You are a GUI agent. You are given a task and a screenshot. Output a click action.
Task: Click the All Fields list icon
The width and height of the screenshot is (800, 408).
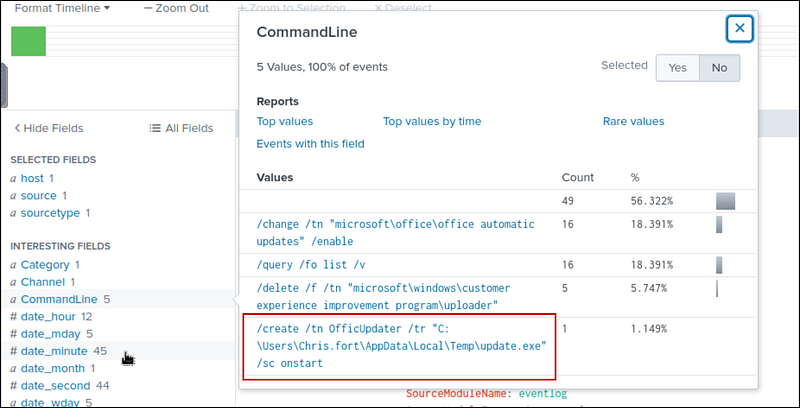[x=155, y=128]
